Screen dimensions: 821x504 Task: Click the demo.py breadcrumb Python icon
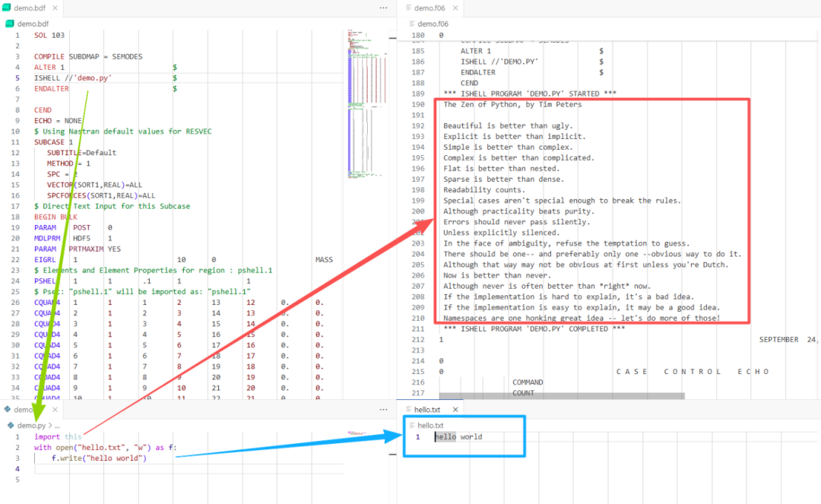11,425
